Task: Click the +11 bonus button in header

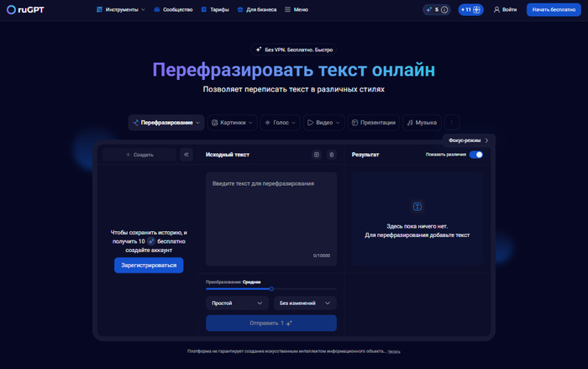Action: click(x=470, y=9)
